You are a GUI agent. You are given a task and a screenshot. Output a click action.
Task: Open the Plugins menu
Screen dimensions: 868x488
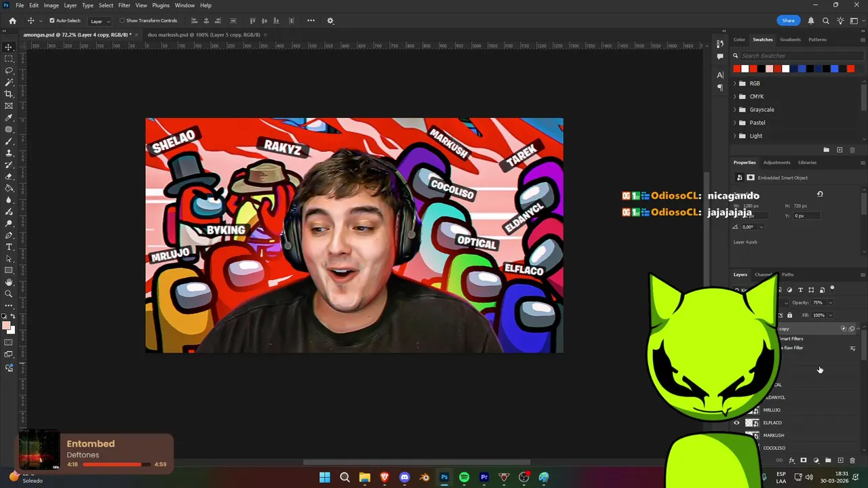coord(161,5)
